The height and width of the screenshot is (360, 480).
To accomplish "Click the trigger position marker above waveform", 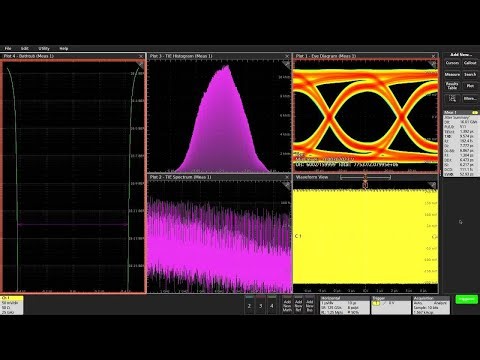I will [x=365, y=185].
